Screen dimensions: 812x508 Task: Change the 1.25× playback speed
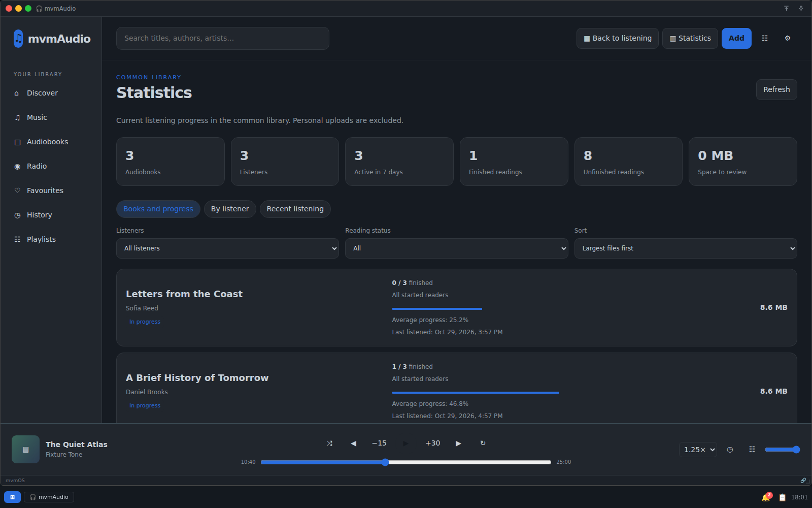[698, 450]
